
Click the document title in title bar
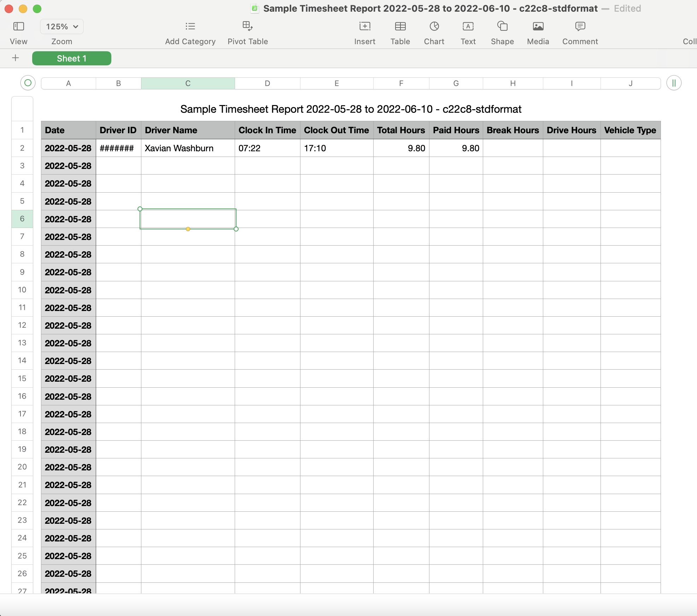[x=430, y=8]
